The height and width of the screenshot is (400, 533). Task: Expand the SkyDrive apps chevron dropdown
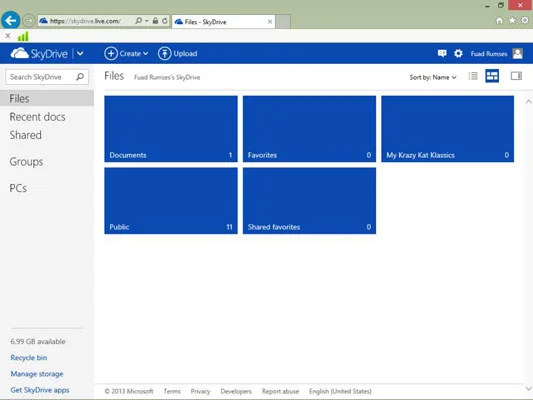coord(80,53)
